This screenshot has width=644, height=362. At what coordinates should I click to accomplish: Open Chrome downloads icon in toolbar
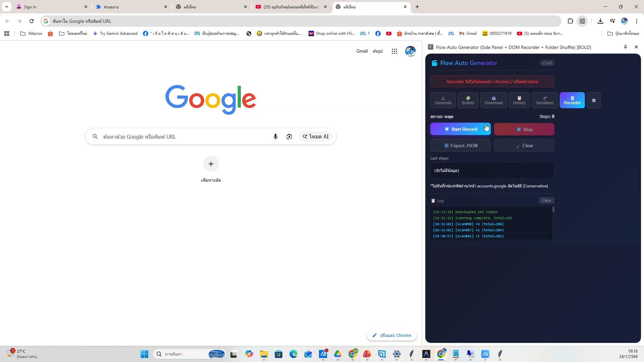[600, 21]
